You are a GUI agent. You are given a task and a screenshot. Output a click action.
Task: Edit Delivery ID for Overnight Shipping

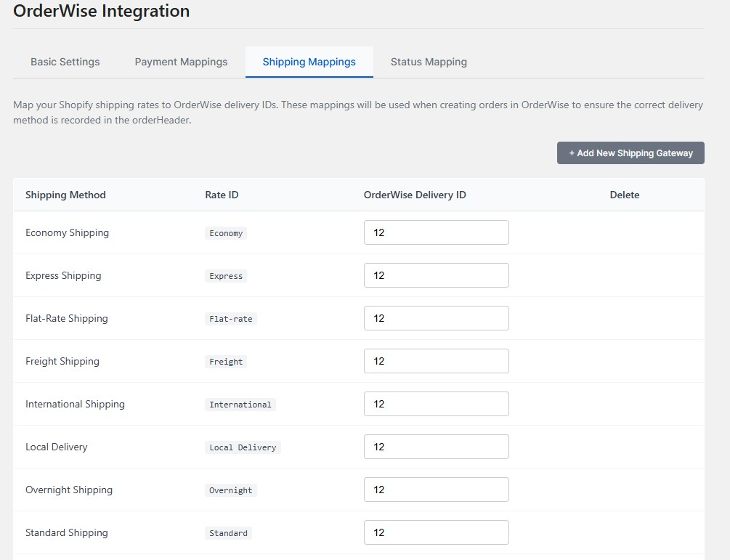coord(437,490)
